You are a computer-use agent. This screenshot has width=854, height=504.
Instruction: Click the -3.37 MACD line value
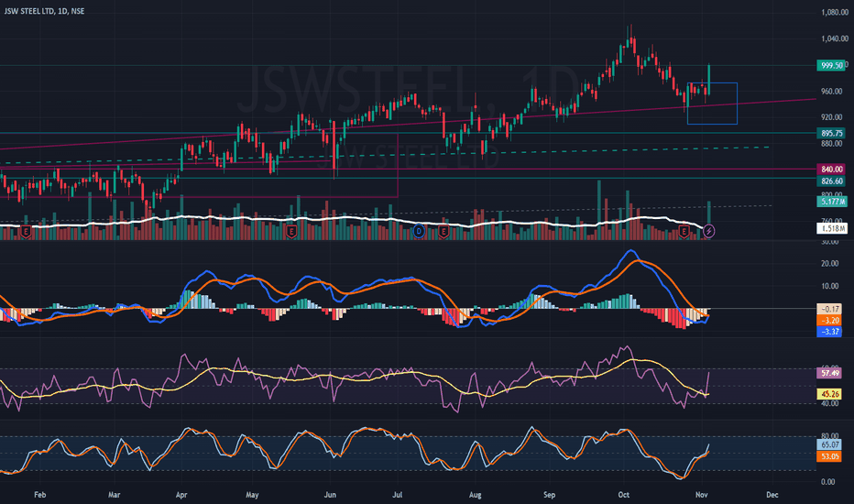pyautogui.click(x=829, y=332)
